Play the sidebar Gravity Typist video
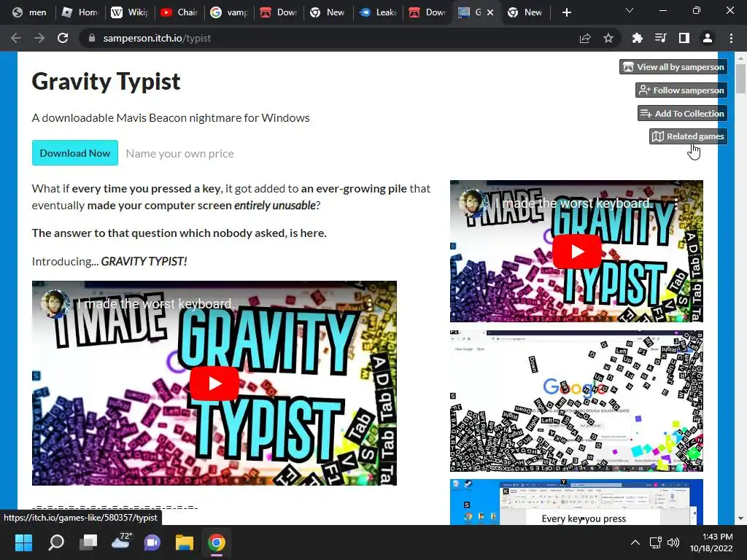 coord(576,252)
